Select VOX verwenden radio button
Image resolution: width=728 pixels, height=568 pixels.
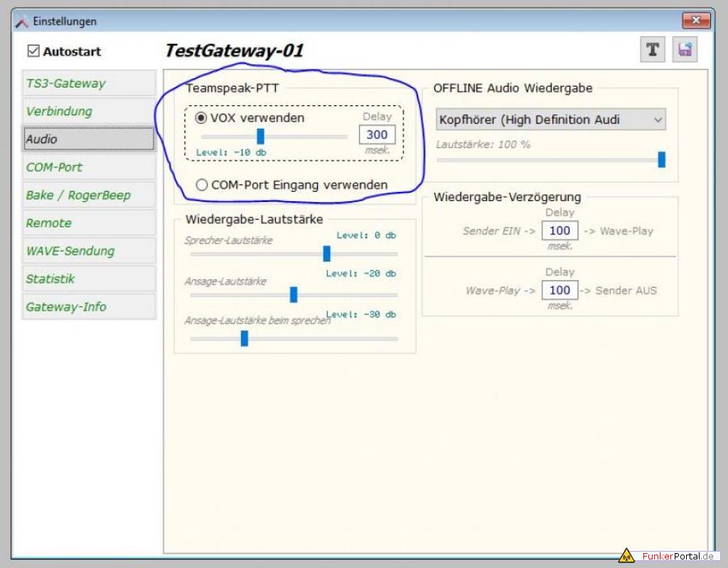tap(202, 118)
